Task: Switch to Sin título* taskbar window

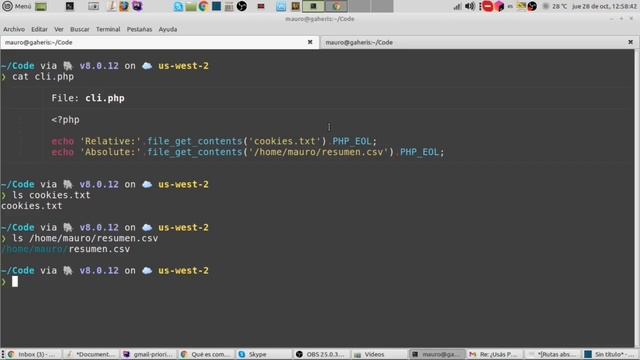Action: [611, 354]
